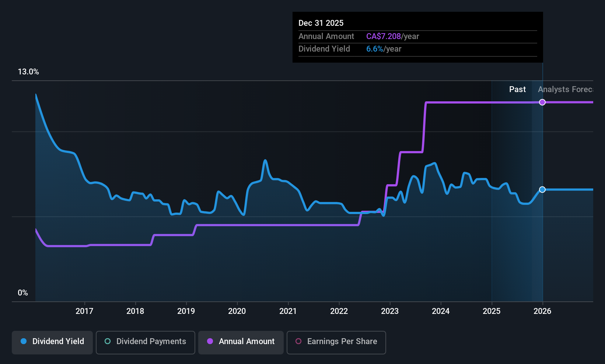Image resolution: width=605 pixels, height=364 pixels.
Task: Click the 2020 x-axis label
Action: click(x=237, y=311)
